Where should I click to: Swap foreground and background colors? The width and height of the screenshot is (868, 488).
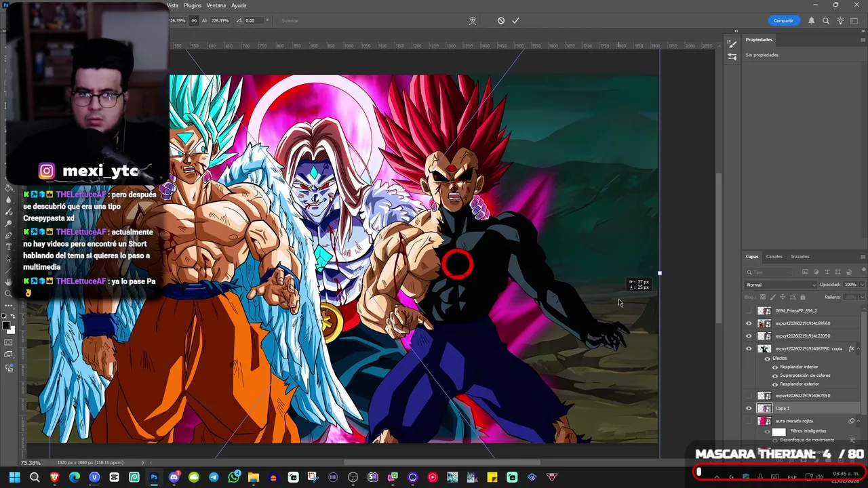13,316
